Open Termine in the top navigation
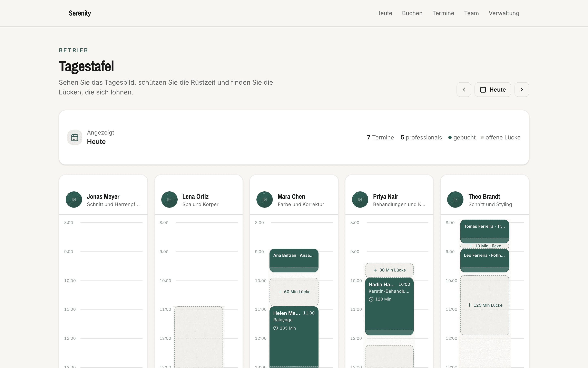 443,13
